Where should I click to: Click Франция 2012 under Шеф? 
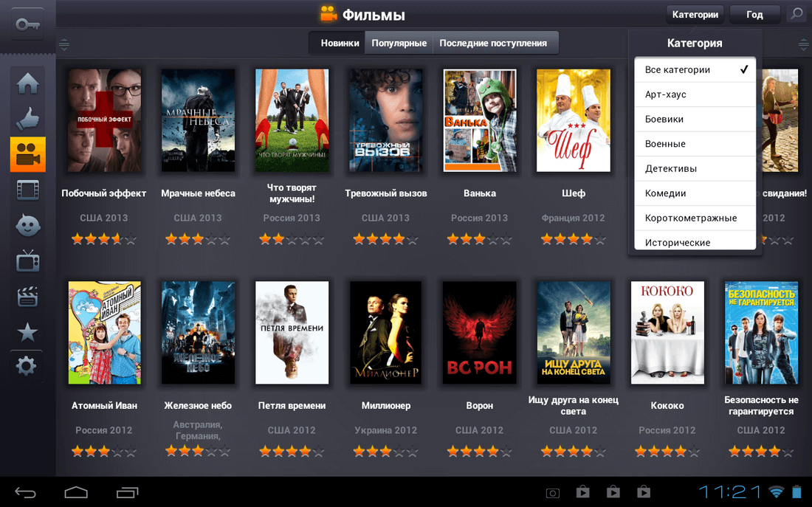(574, 218)
